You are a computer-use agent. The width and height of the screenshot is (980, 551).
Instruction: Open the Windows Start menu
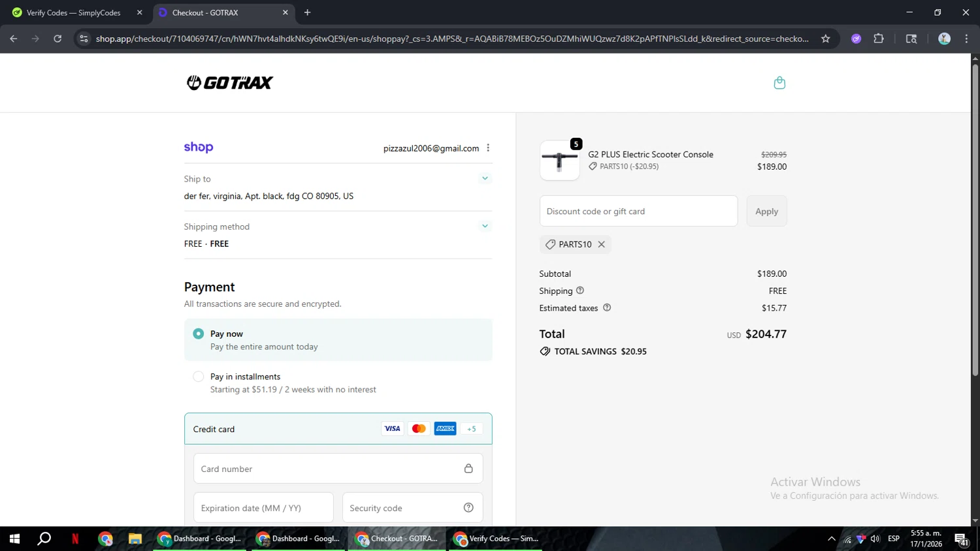tap(14, 539)
